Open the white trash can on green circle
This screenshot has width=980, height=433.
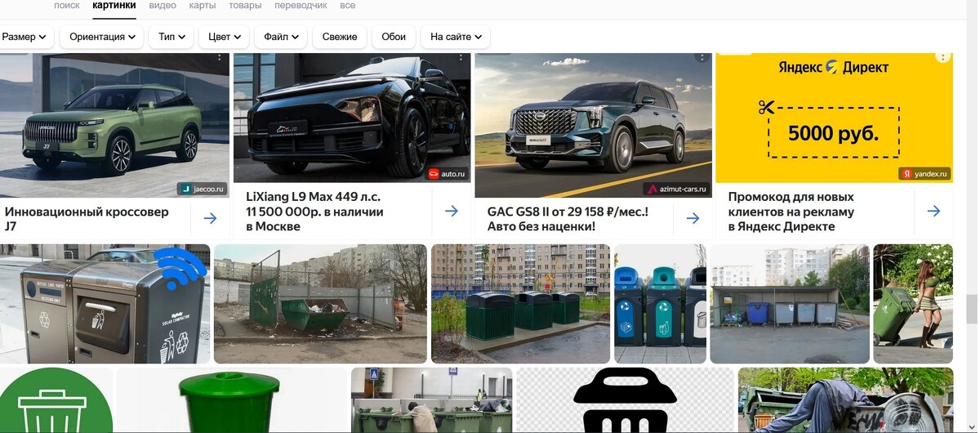[56, 400]
